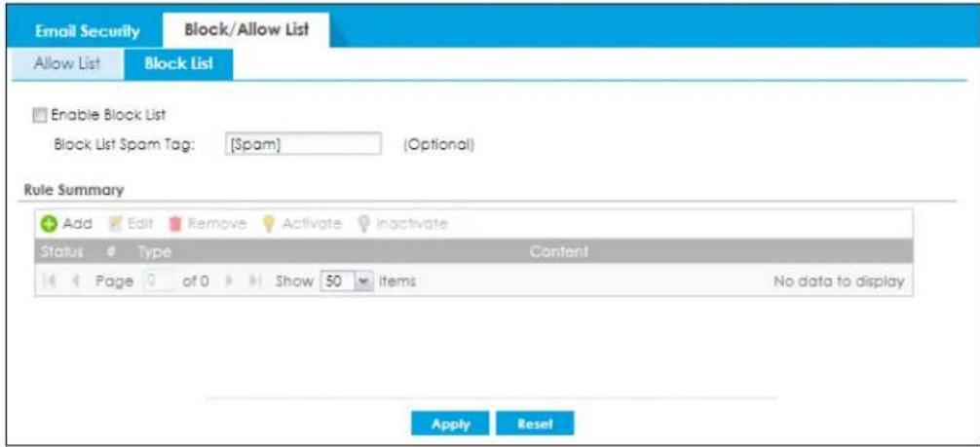Go to first page arrow
980x447 pixels.
click(51, 281)
